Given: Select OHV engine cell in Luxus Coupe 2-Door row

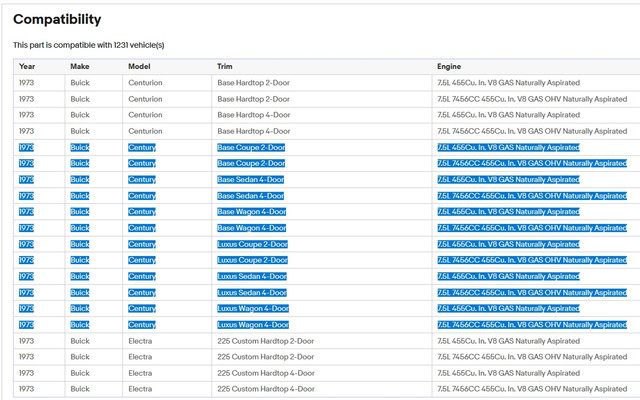Looking at the screenshot, I should pos(532,260).
